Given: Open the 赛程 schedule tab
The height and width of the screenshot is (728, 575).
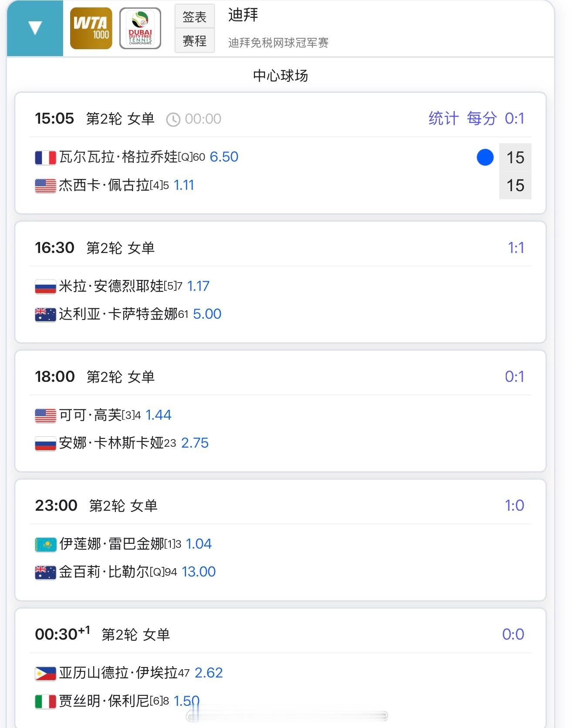Looking at the screenshot, I should (x=194, y=41).
